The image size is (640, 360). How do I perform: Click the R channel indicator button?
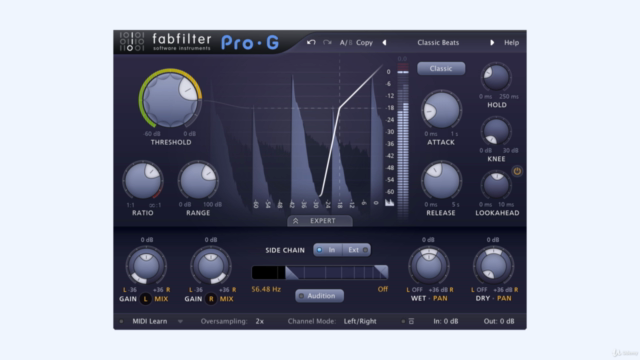click(211, 299)
